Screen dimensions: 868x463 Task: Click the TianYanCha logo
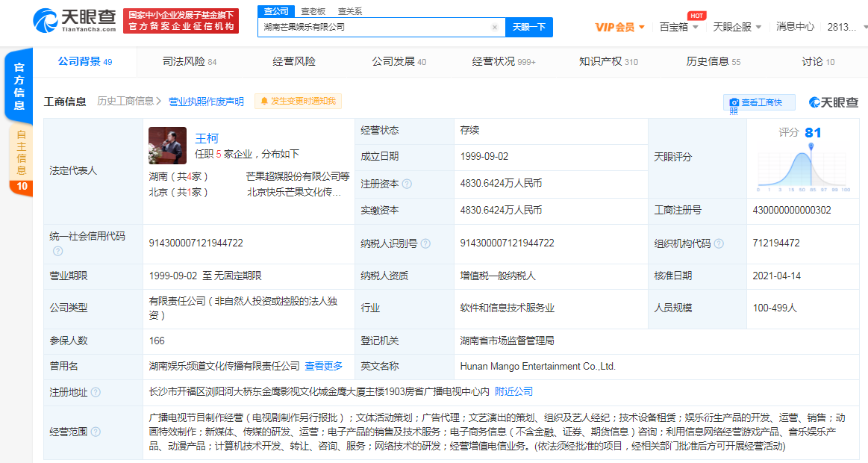[74, 21]
